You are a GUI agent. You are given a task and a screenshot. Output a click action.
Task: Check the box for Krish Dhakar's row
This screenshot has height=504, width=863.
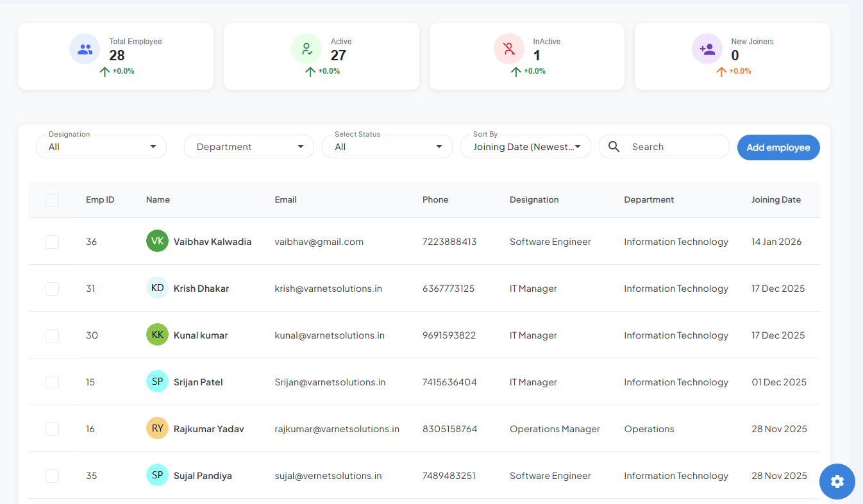tap(53, 289)
